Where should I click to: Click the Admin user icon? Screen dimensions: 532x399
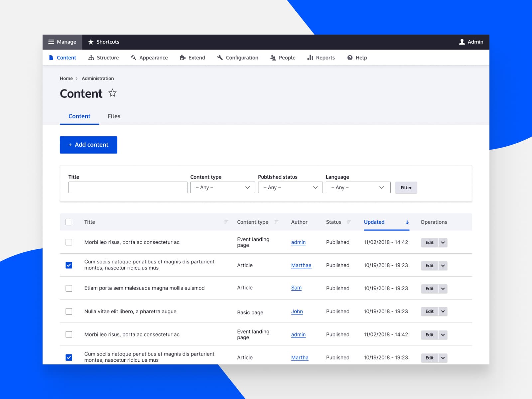[462, 42]
